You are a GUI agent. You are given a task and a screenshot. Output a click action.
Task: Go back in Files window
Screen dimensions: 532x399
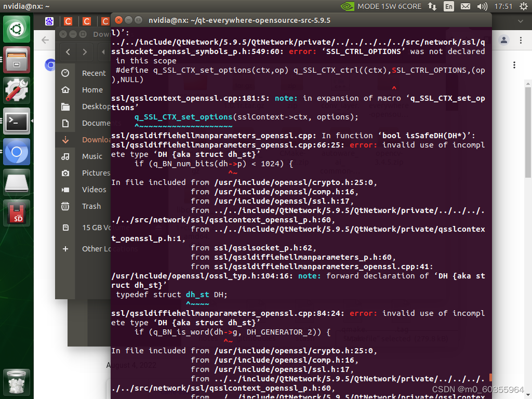coord(68,52)
